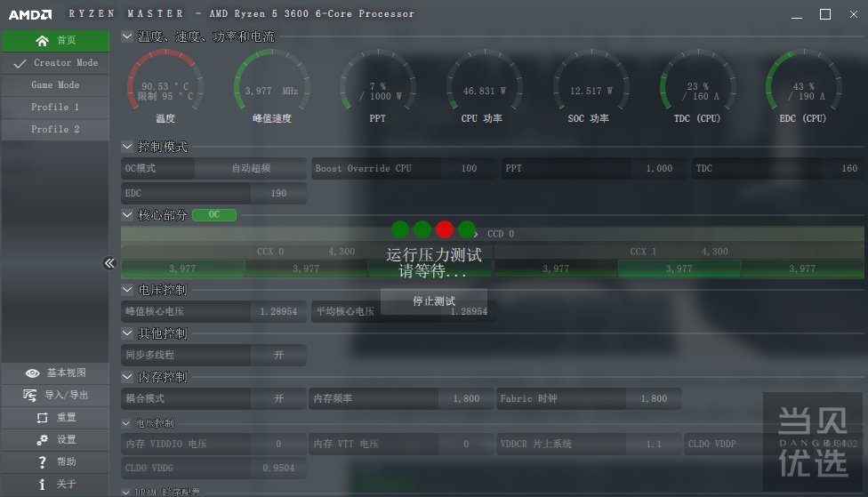This screenshot has width=868, height=497.
Task: Switch to the Creator Mode profile
Action: [x=55, y=62]
